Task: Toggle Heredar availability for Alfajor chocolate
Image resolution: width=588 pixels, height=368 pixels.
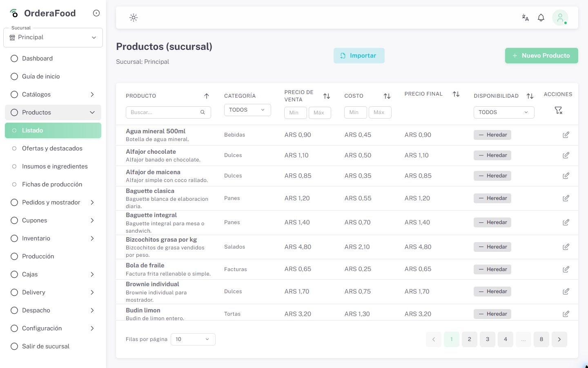Action: tap(492, 155)
